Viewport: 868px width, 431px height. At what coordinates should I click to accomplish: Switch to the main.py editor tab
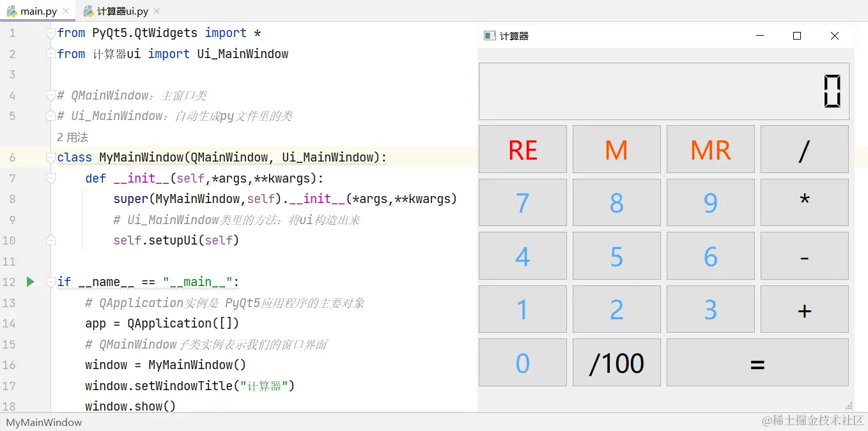coord(38,11)
